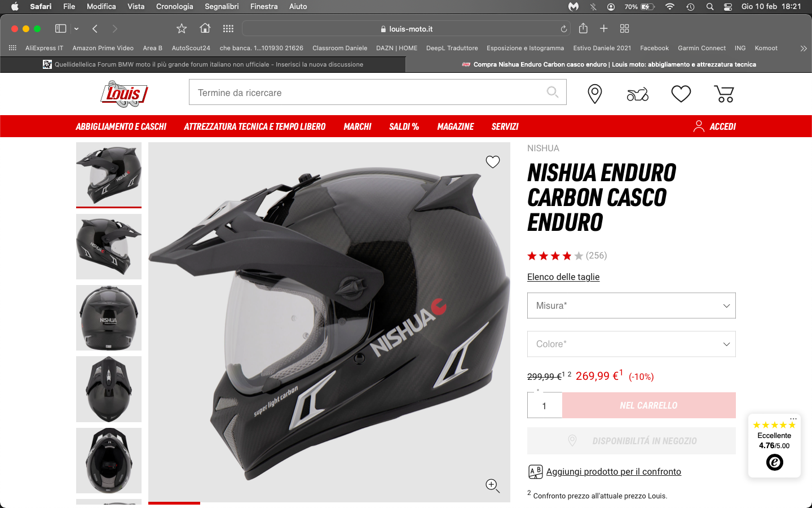The width and height of the screenshot is (812, 508).
Task: Open Safari menu in menu bar
Action: 41,7
